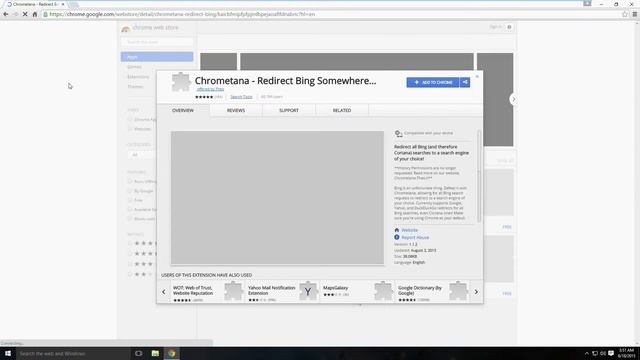This screenshot has width=640, height=360.
Task: Toggle the By Google feature checkbox
Action: (130, 191)
